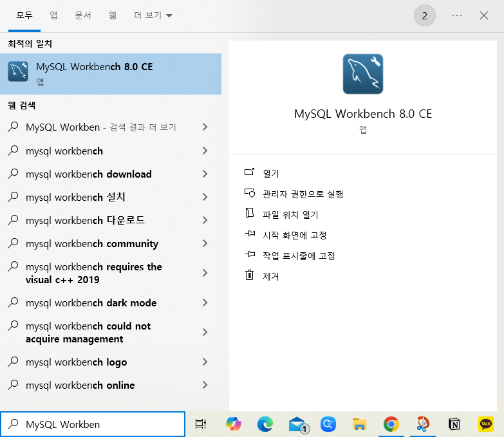The height and width of the screenshot is (437, 504).
Task: Click 'MySQL Workbench 8.0 CE' title in details pane
Action: (363, 114)
